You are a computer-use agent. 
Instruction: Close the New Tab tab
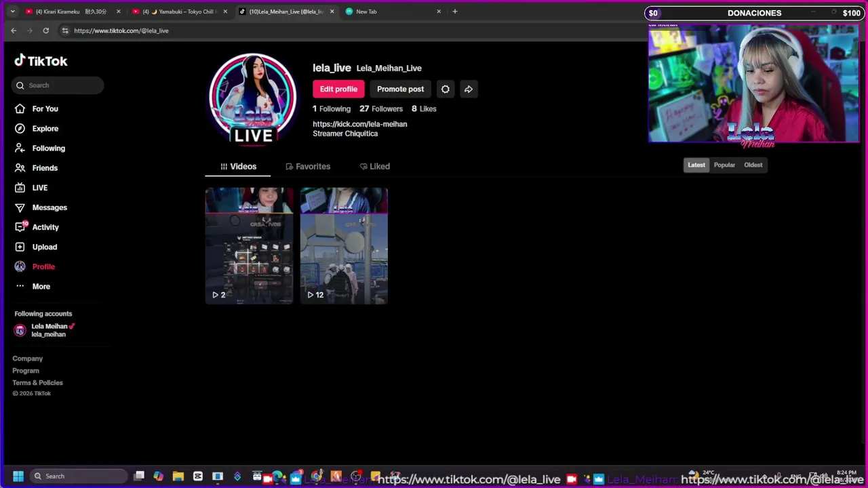point(439,12)
